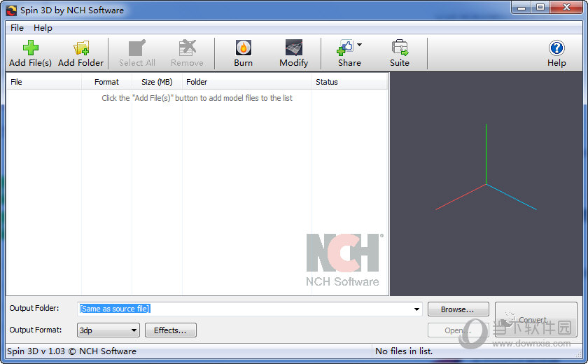Maximize the Spin 3D window
Viewport: 588px width, 364px height.
[540, 8]
